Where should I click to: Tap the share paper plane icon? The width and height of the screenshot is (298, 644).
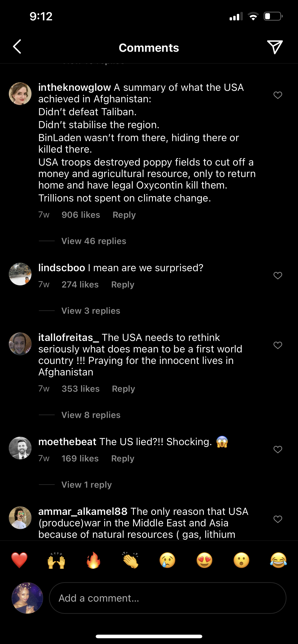(x=275, y=47)
